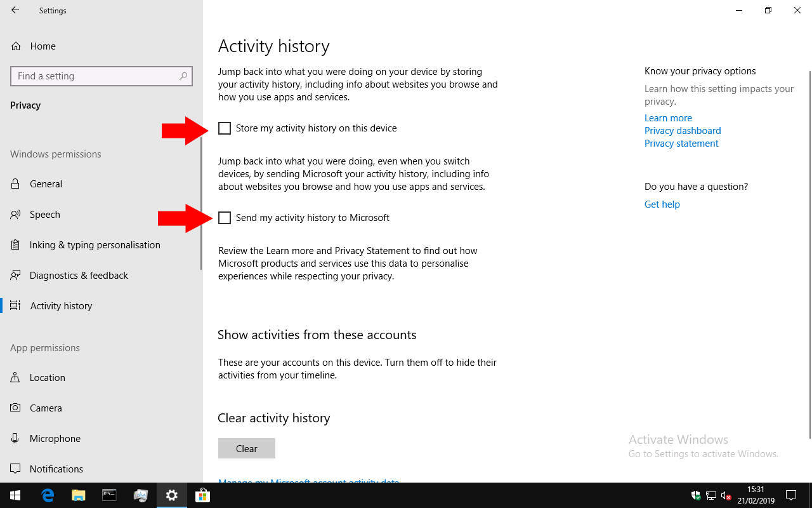
Task: Select Activity history in sidebar
Action: (x=101, y=306)
